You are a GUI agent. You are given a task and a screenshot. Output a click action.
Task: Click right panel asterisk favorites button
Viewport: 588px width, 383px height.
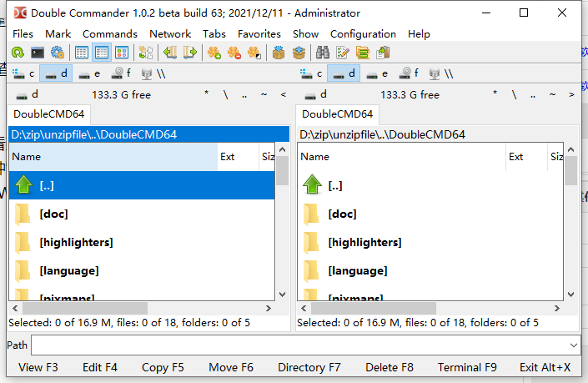coord(495,95)
